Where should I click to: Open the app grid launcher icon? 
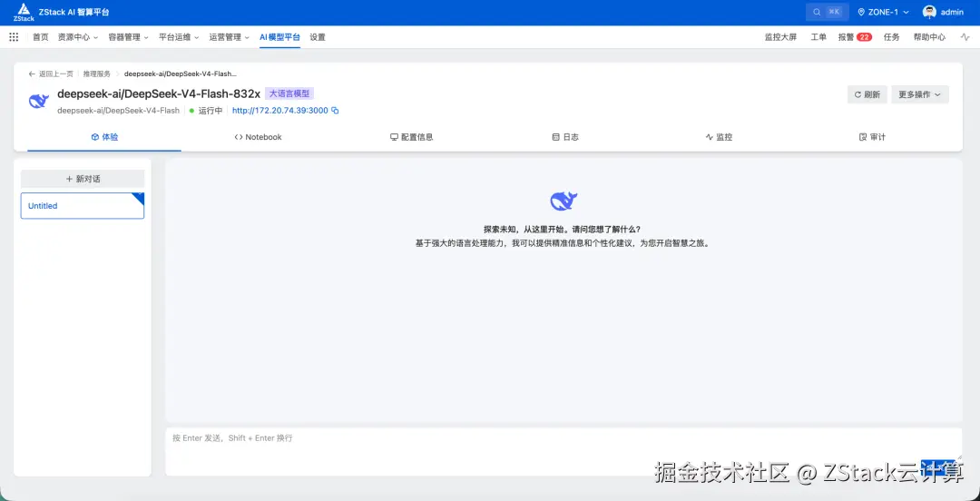pyautogui.click(x=14, y=37)
